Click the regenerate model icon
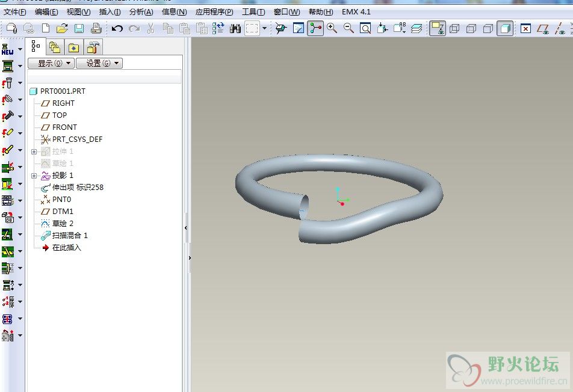The width and height of the screenshot is (573, 392). (x=218, y=28)
